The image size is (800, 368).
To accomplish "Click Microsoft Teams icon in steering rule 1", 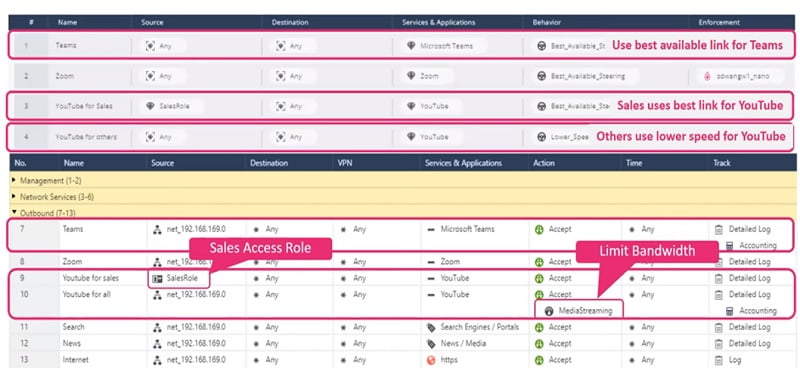I will 411,45.
